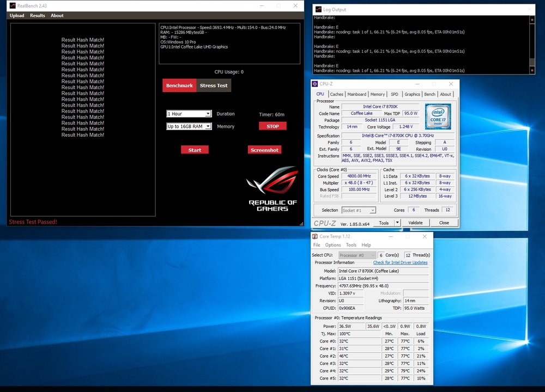Image resolution: width=545 pixels, height=392 pixels.
Task: Click the CPU-Z title bar app icon
Action: click(x=314, y=84)
